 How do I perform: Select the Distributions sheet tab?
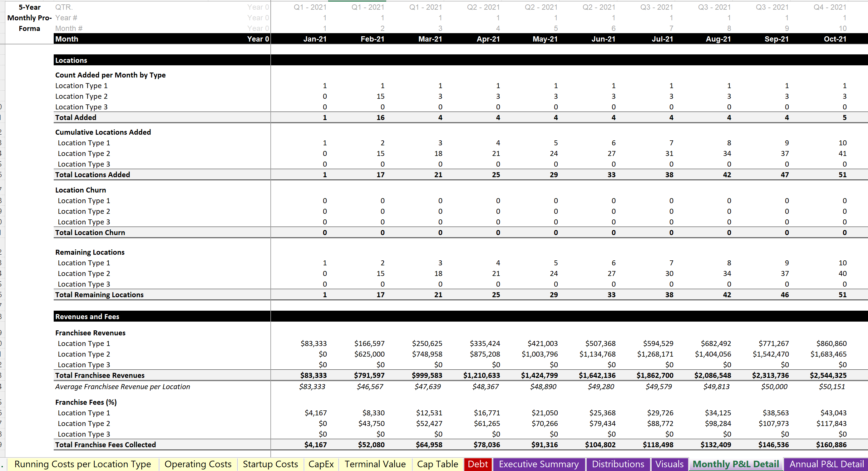coord(618,464)
